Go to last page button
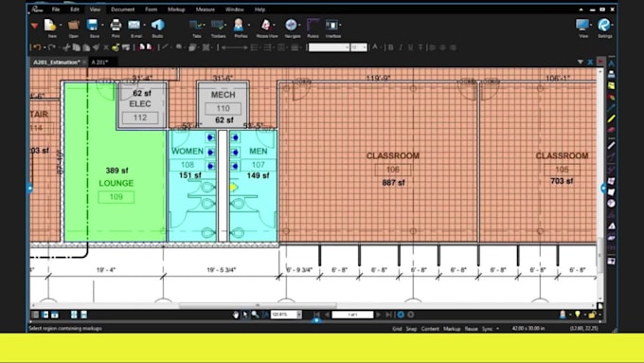The height and width of the screenshot is (363, 644). (388, 315)
